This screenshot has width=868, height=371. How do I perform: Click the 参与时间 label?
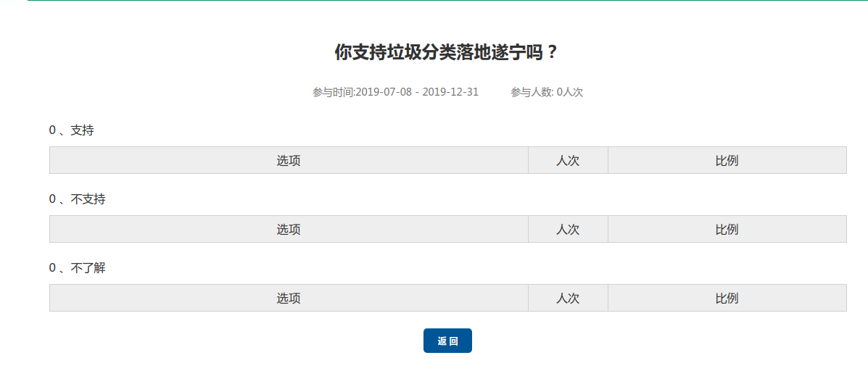[x=333, y=92]
